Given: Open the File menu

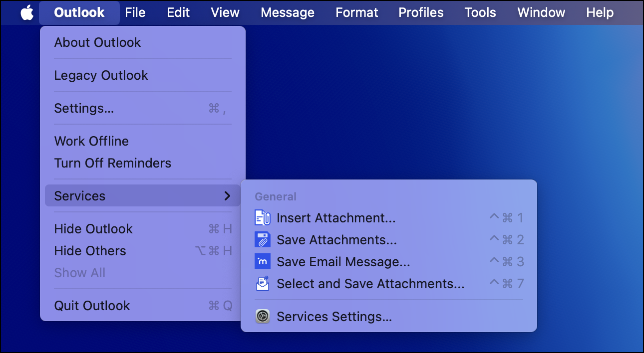Looking at the screenshot, I should [x=135, y=12].
